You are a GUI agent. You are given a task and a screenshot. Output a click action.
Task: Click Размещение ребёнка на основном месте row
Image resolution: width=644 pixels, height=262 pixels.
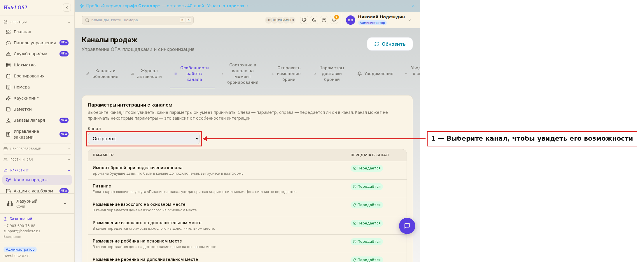[247, 244]
